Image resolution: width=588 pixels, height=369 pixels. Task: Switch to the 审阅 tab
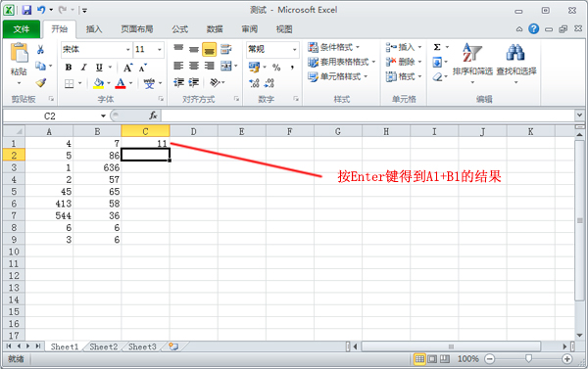click(249, 29)
